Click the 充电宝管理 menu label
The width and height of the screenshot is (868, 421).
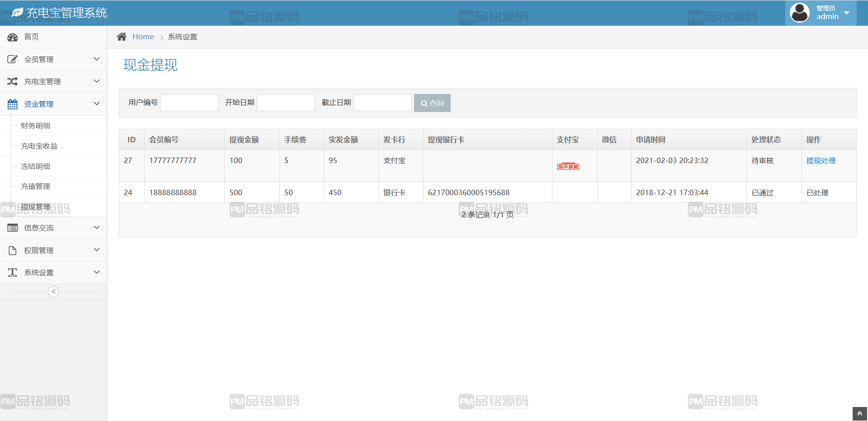point(42,81)
